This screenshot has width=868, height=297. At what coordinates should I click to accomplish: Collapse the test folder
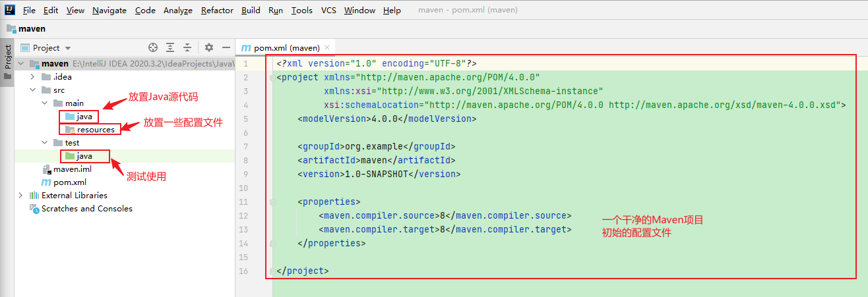pyautogui.click(x=45, y=143)
